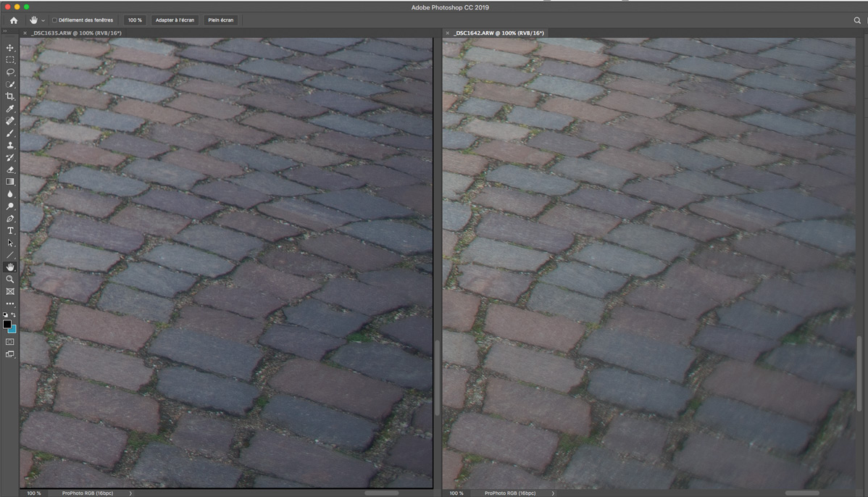This screenshot has width=868, height=497.
Task: Toggle Quick Mask mode
Action: [10, 342]
